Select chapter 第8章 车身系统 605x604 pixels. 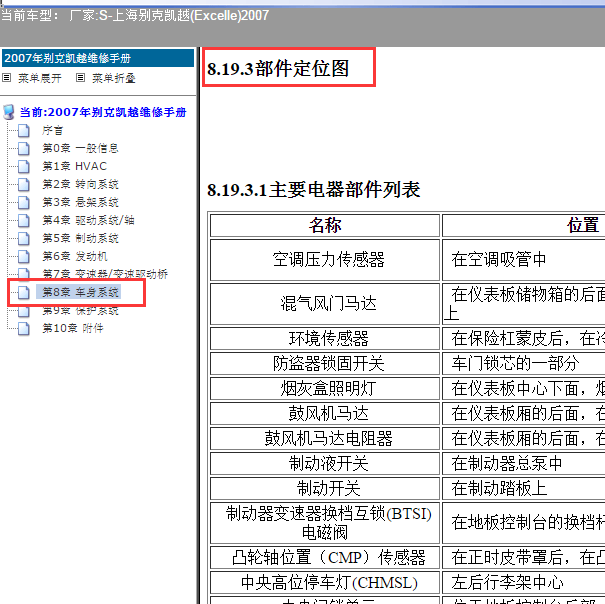coord(78,292)
